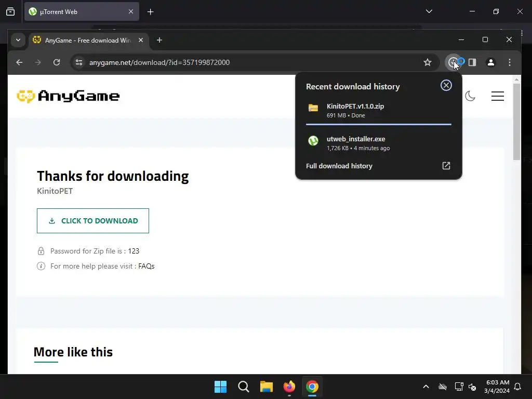Screen dimensions: 532x399
Task: Open a new tab in Chrome window
Action: click(159, 40)
